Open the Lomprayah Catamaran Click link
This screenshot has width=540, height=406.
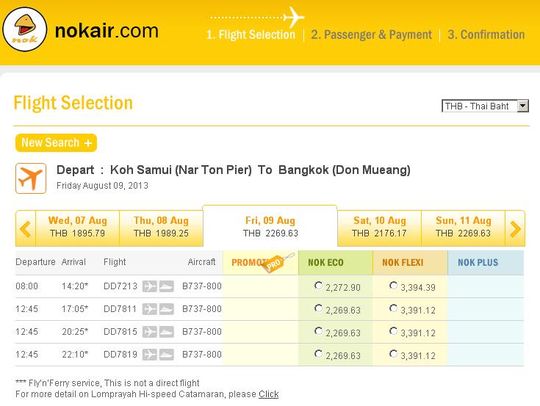point(269,394)
